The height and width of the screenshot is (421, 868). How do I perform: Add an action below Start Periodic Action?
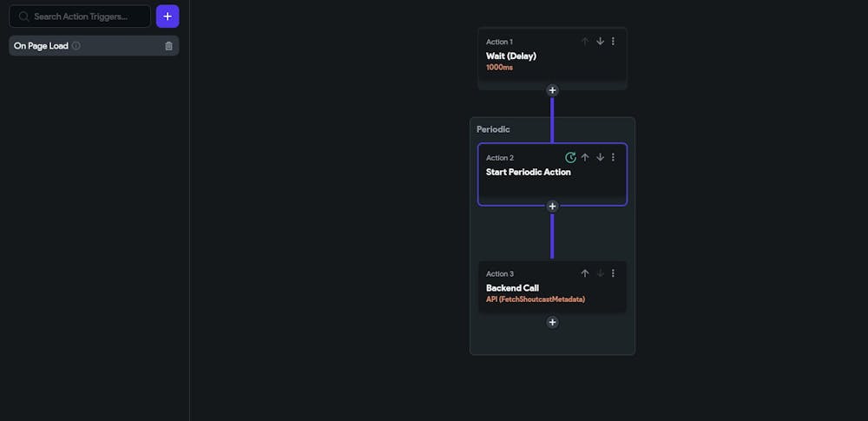tap(552, 207)
